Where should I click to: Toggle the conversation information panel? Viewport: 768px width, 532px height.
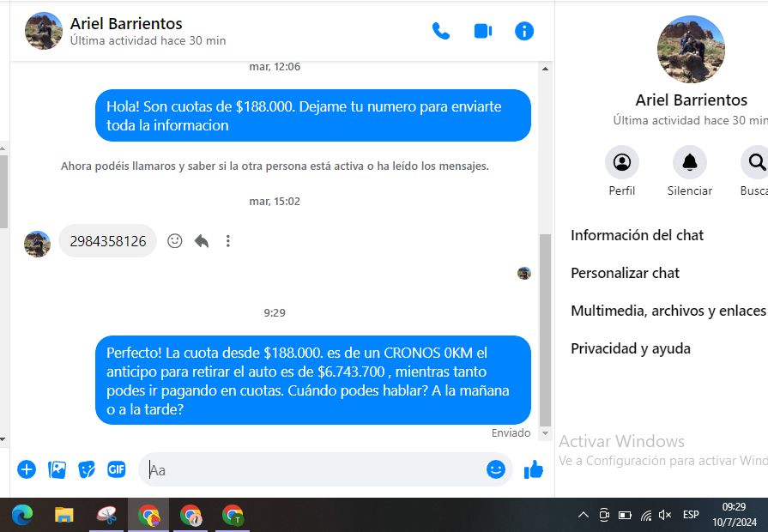click(523, 32)
